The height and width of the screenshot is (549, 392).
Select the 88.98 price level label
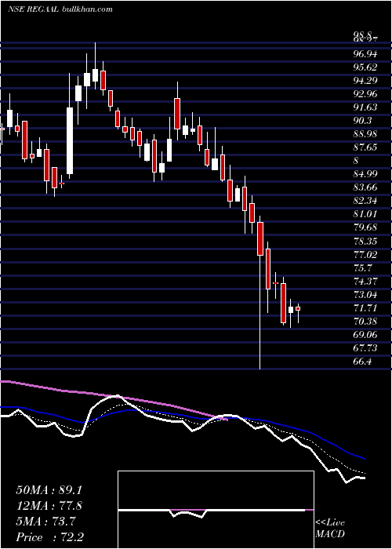pos(365,134)
